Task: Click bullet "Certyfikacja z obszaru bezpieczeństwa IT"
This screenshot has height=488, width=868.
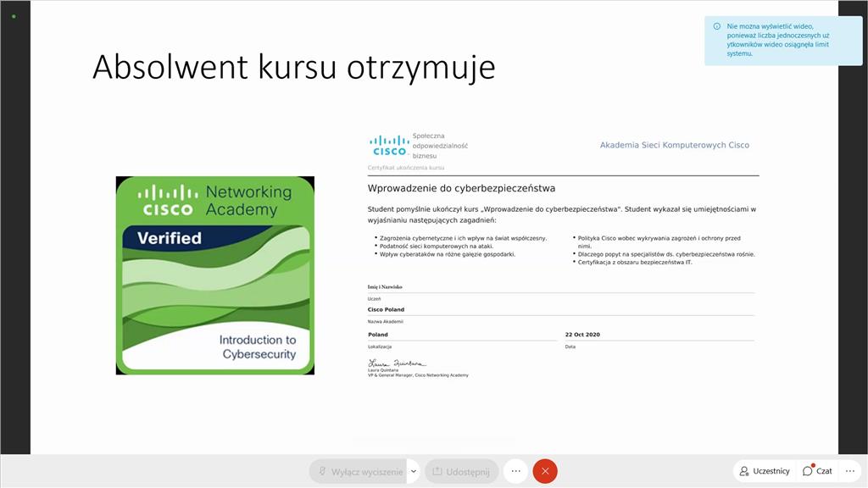Action: (634, 263)
